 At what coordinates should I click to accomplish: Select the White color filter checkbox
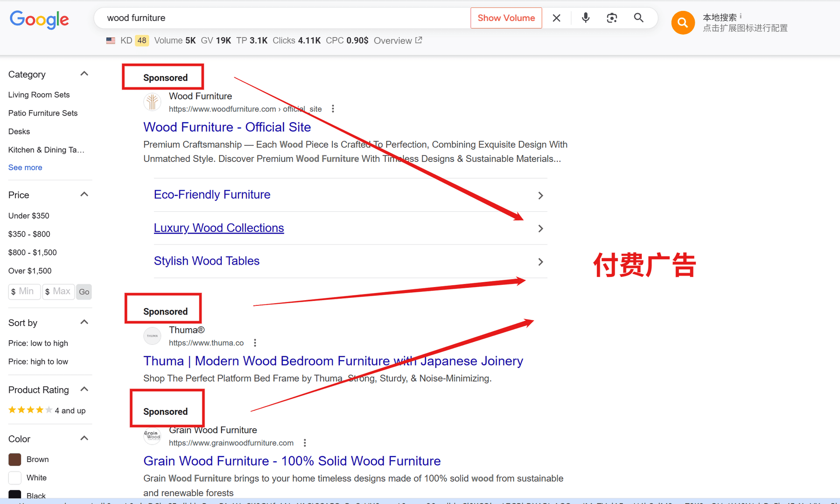15,478
